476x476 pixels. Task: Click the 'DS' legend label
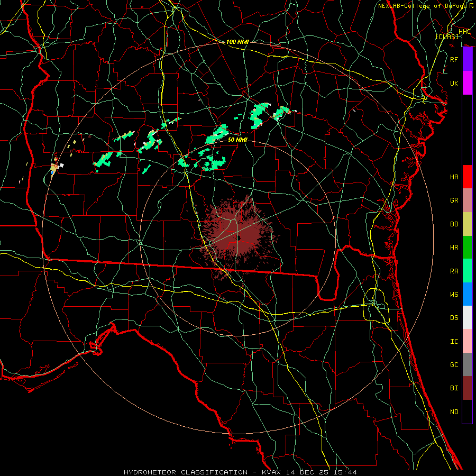tap(454, 318)
